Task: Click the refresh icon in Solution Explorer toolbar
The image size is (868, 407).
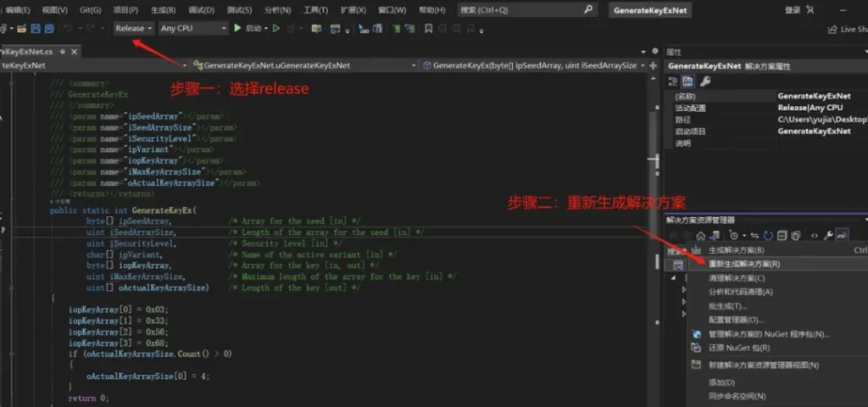Action: (x=768, y=235)
